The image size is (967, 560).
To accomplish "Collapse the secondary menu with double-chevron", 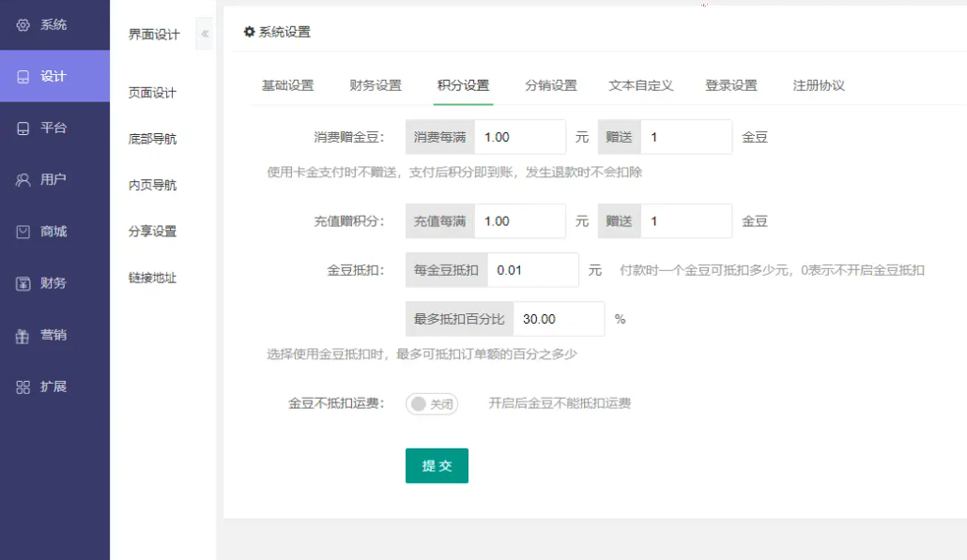I will pos(205,34).
